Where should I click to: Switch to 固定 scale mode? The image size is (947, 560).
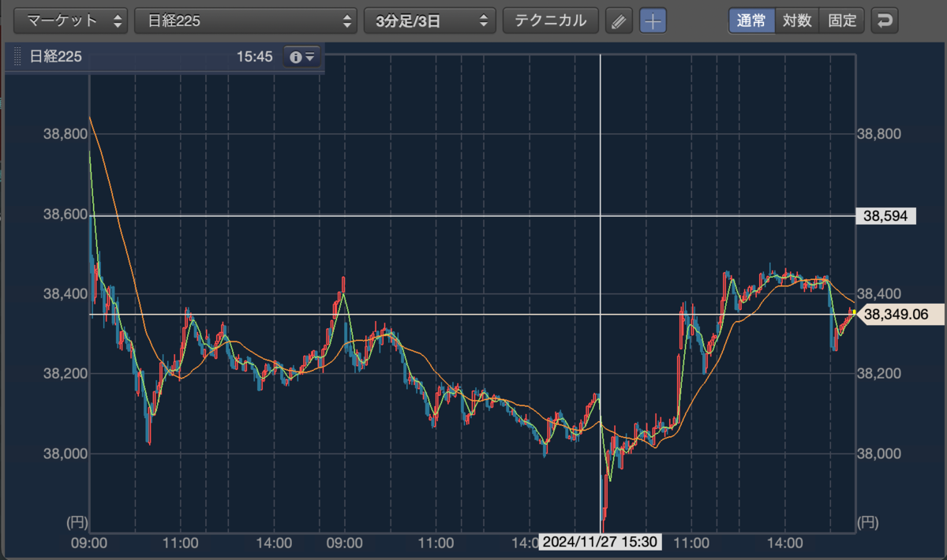pyautogui.click(x=842, y=21)
